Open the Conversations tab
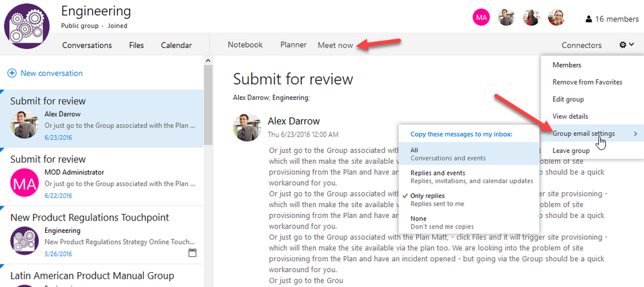Image resolution: width=644 pixels, height=287 pixels. (87, 45)
